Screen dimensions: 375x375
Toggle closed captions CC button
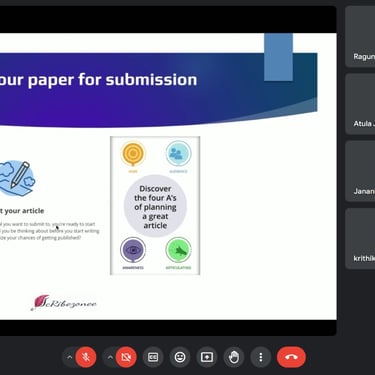tap(153, 357)
